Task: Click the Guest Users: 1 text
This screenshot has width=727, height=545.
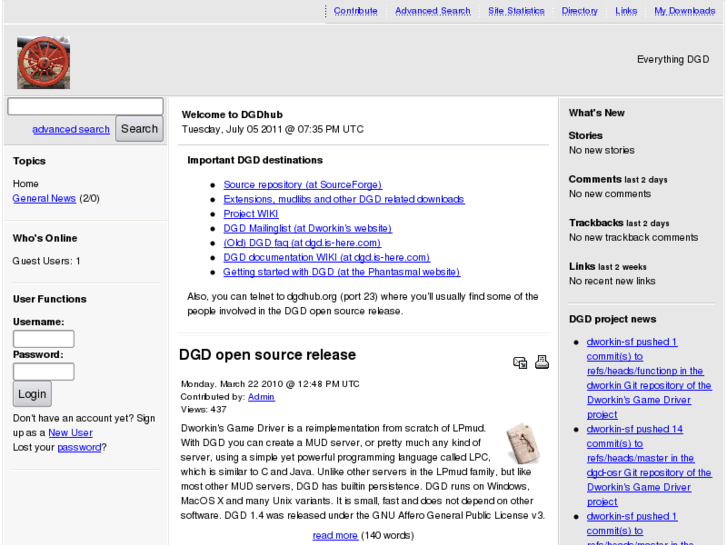Action: pyautogui.click(x=46, y=261)
